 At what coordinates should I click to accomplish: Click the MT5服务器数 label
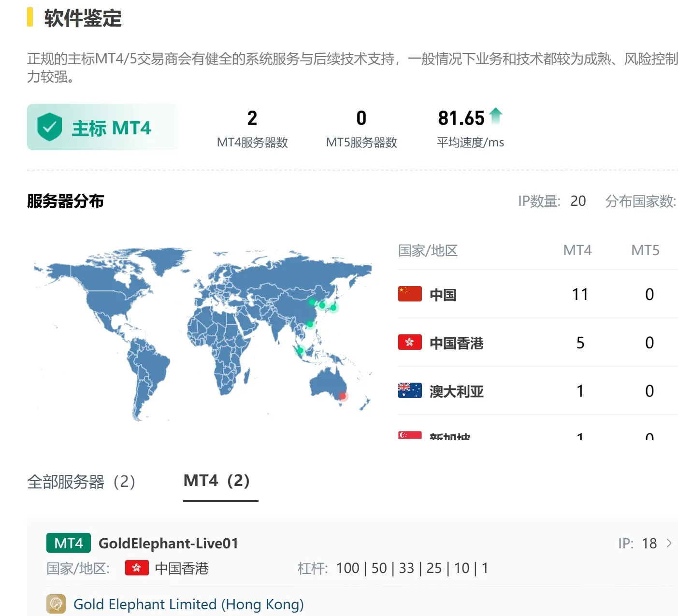[x=361, y=142]
